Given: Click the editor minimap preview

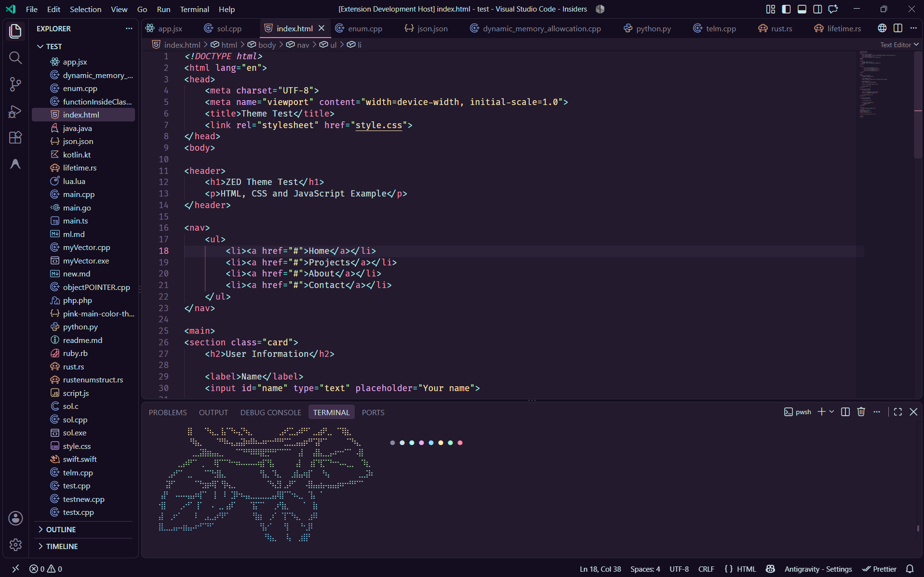Looking at the screenshot, I should point(884,84).
